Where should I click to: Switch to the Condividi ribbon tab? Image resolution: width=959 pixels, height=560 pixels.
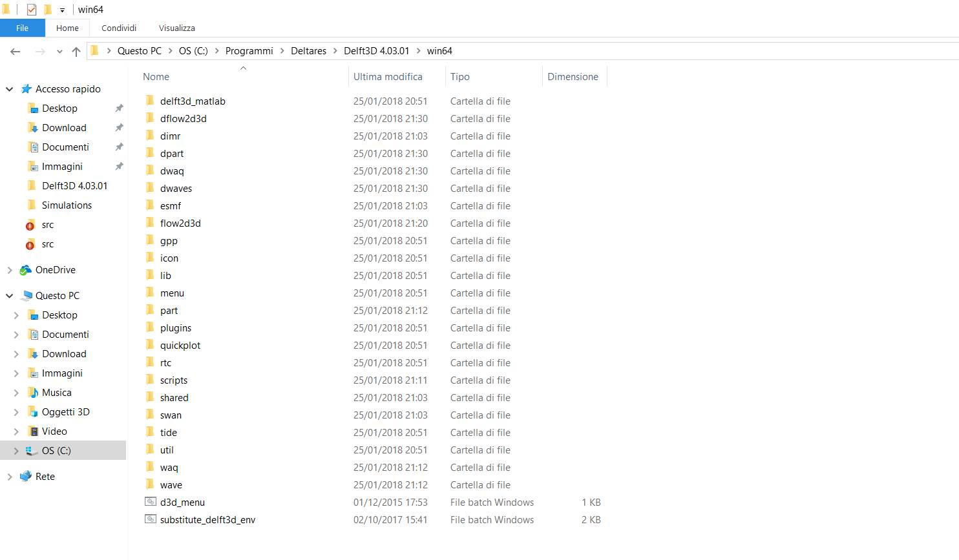click(119, 28)
